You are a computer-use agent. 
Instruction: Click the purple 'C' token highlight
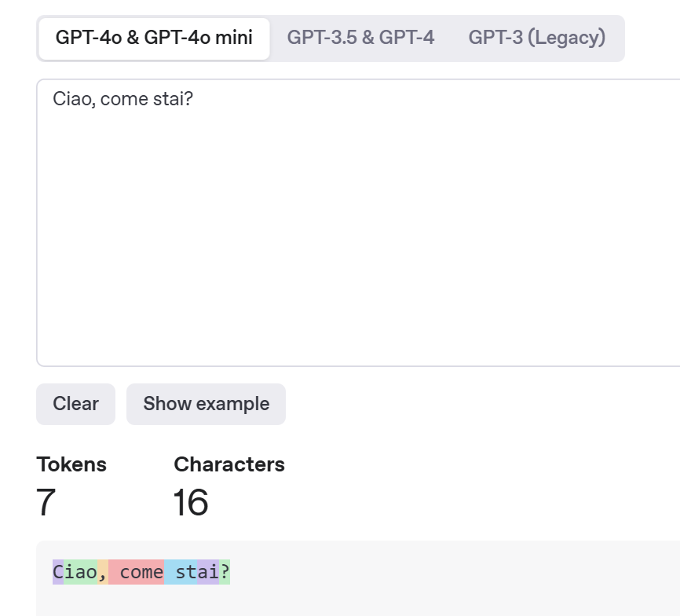coord(58,572)
